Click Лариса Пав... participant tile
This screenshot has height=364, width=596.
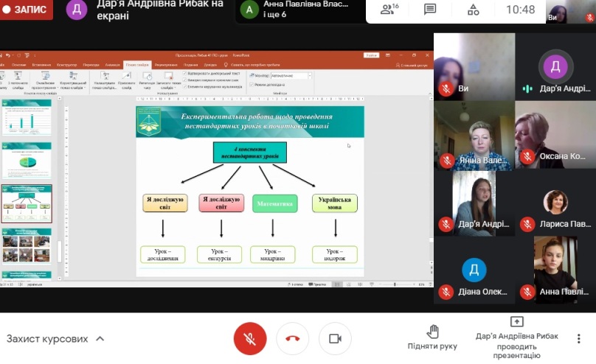click(x=555, y=203)
